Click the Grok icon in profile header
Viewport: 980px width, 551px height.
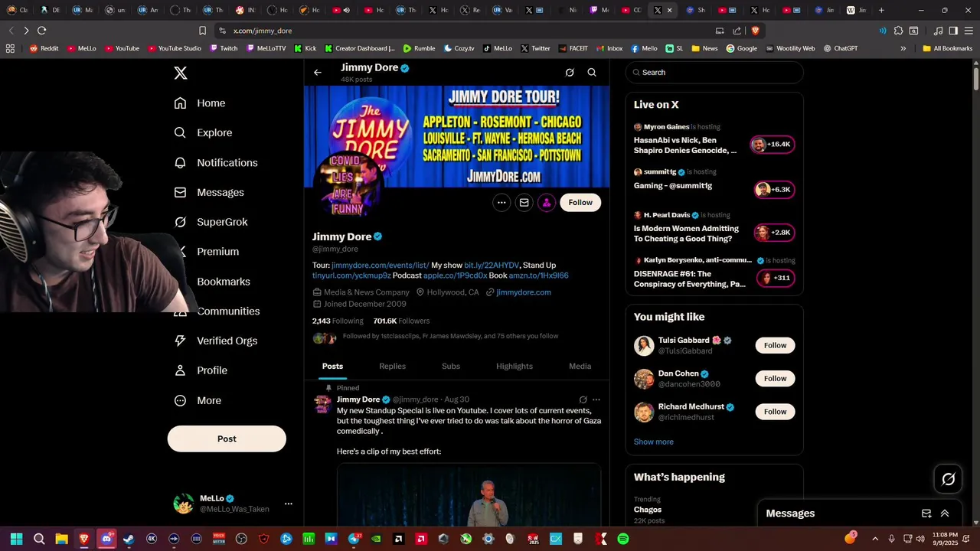click(x=570, y=73)
